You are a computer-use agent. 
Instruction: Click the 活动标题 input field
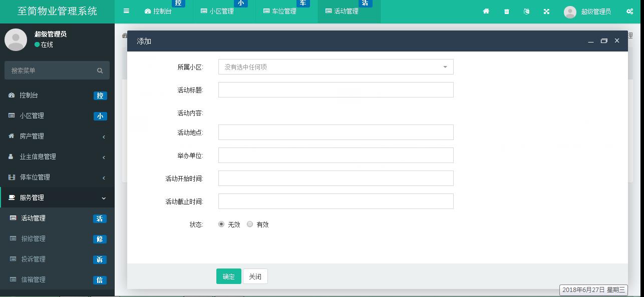pos(336,89)
